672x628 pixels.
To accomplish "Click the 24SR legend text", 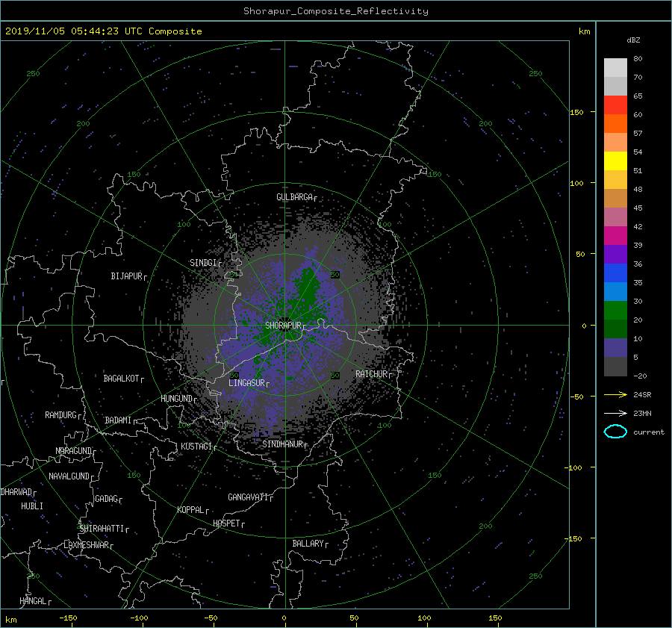I will [642, 394].
